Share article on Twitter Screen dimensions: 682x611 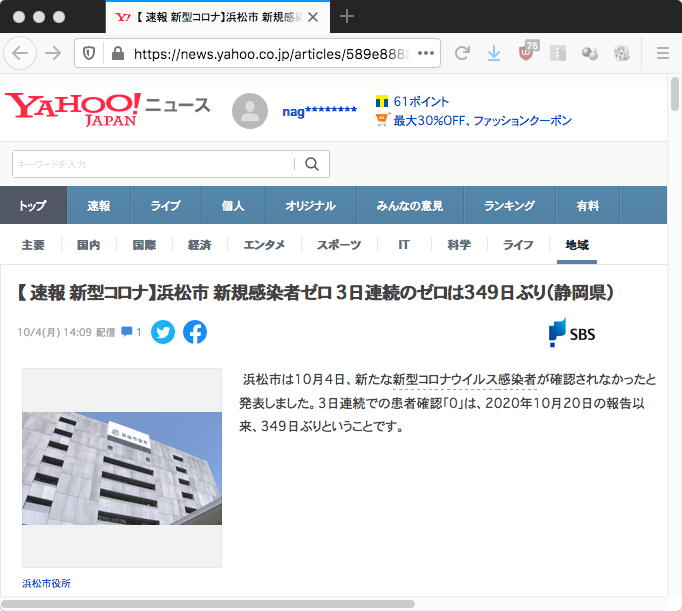pyautogui.click(x=163, y=332)
